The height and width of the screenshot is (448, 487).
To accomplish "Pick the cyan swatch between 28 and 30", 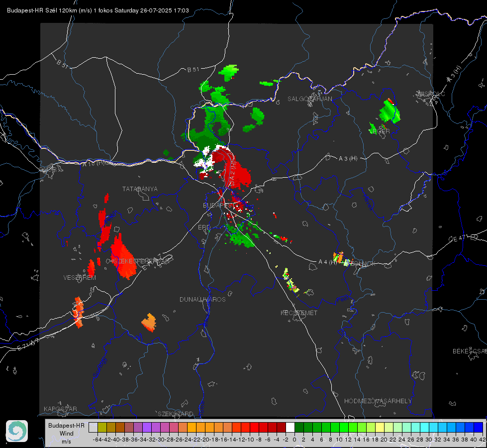I will click(425, 427).
